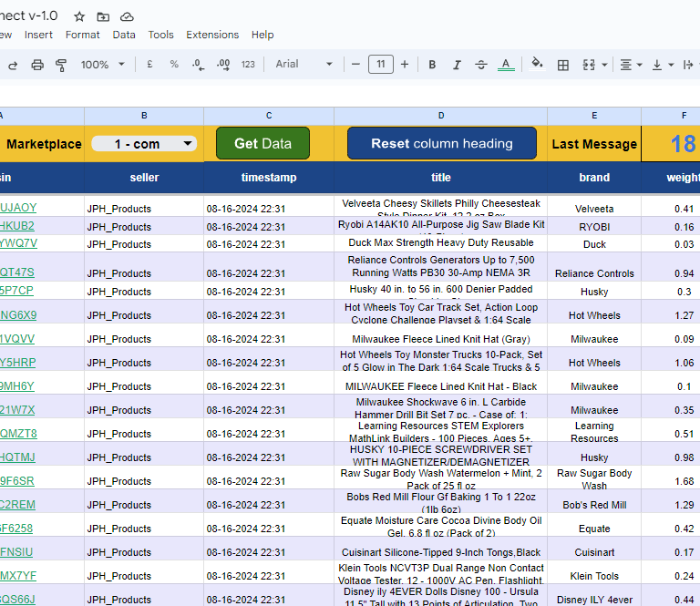Toggle bold formatting
This screenshot has width=700, height=606.
pyautogui.click(x=432, y=65)
